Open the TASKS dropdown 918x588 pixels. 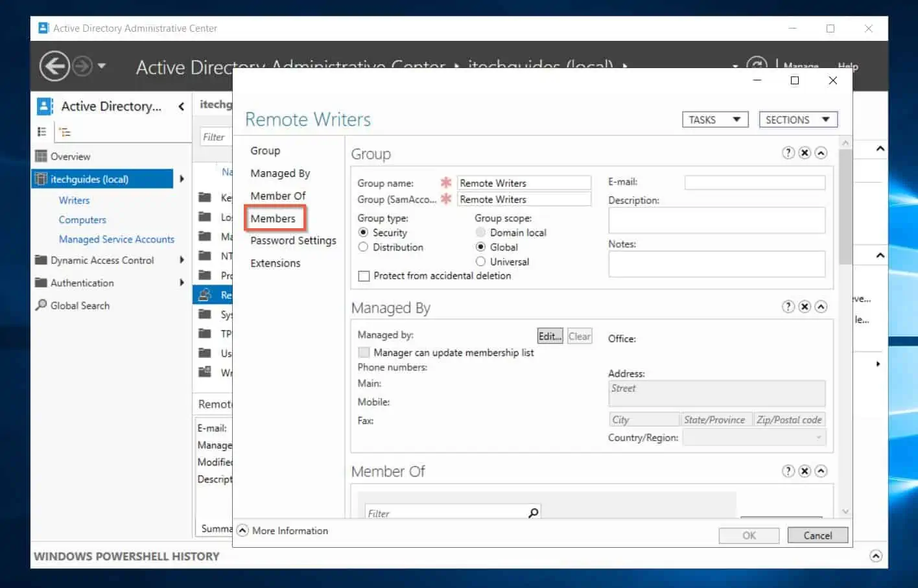pyautogui.click(x=715, y=120)
